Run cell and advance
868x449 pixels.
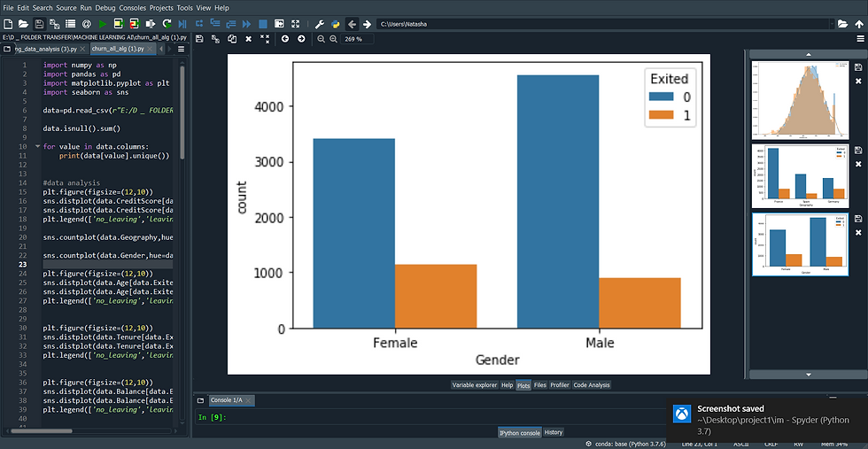pyautogui.click(x=135, y=24)
